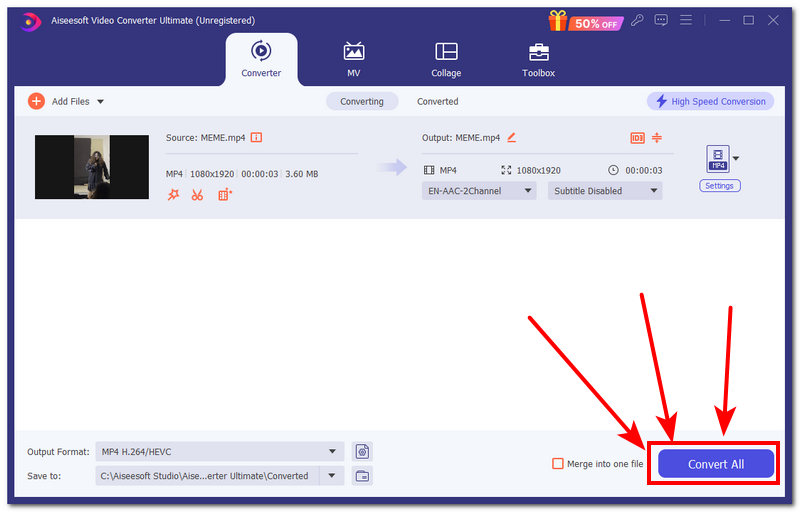View source media info icon
Image resolution: width=800 pixels, height=512 pixels.
pyautogui.click(x=256, y=137)
